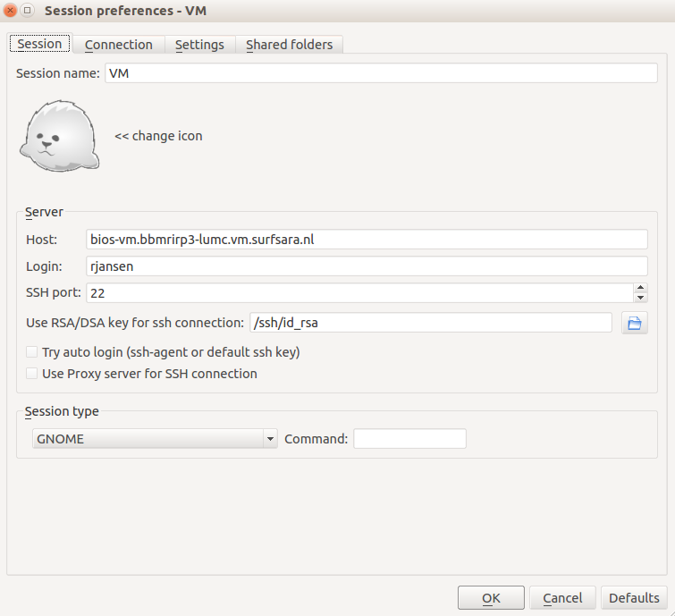675x616 pixels.
Task: Enable Try auto login checkbox
Action: [32, 352]
